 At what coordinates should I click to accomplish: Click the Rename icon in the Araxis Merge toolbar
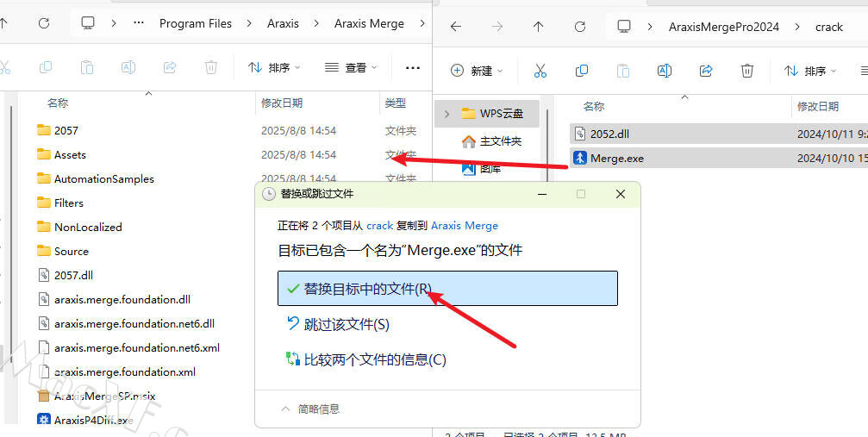[128, 67]
